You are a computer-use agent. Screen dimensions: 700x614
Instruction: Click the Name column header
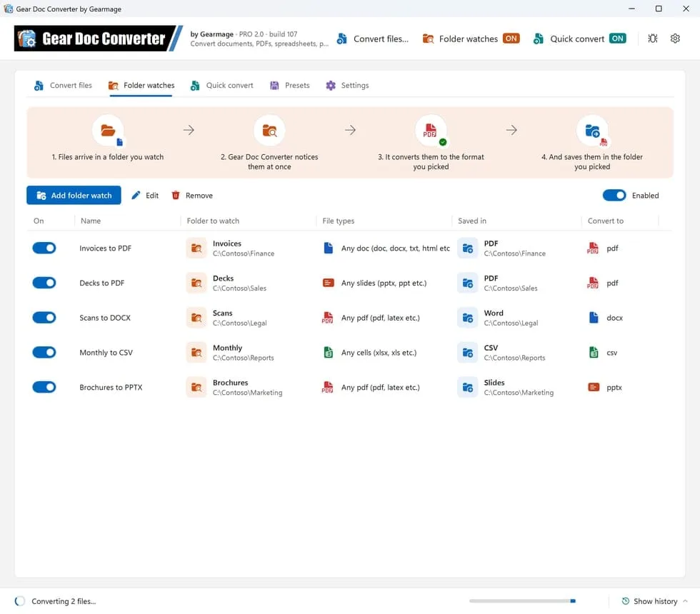pyautogui.click(x=91, y=221)
